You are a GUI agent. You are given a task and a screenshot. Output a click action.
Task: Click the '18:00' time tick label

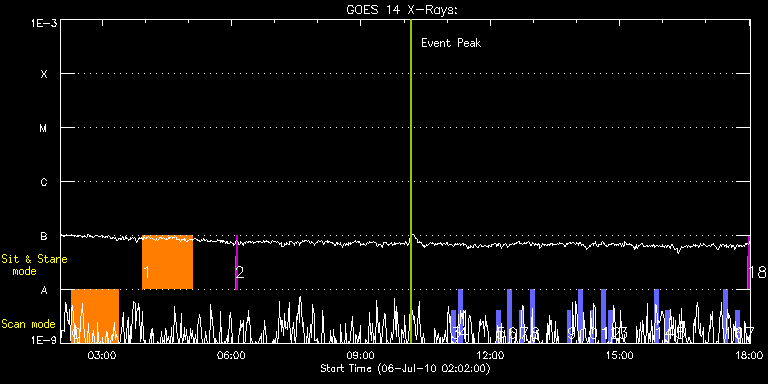click(748, 355)
